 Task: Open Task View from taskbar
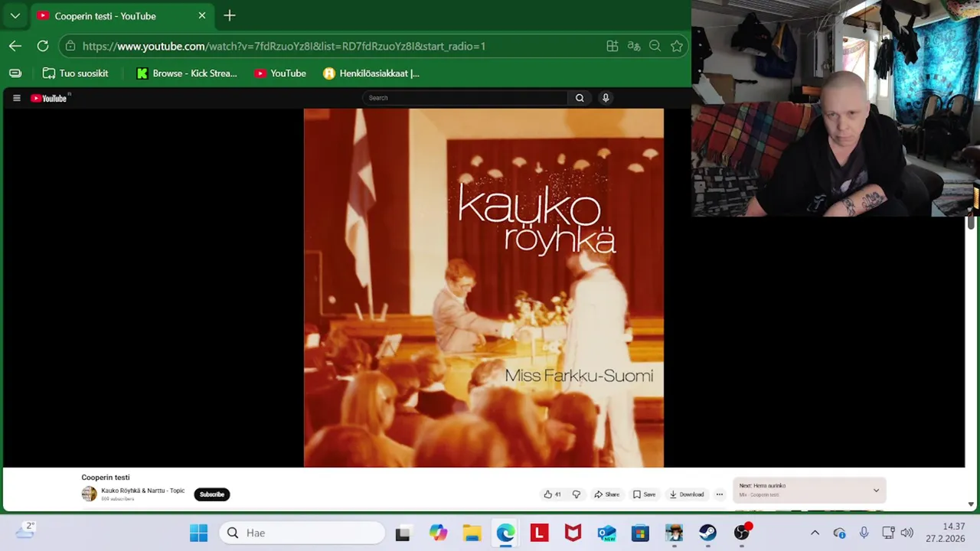coord(403,533)
